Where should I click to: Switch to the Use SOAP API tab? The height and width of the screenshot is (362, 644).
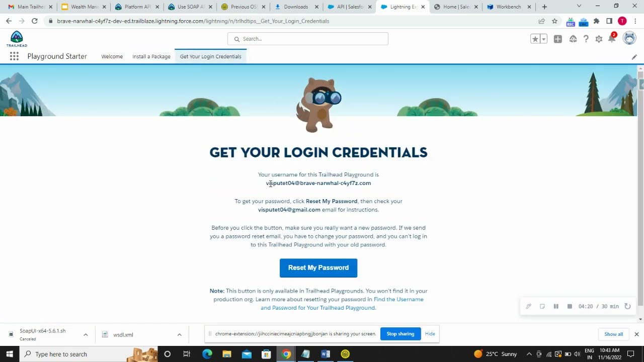[x=191, y=7]
